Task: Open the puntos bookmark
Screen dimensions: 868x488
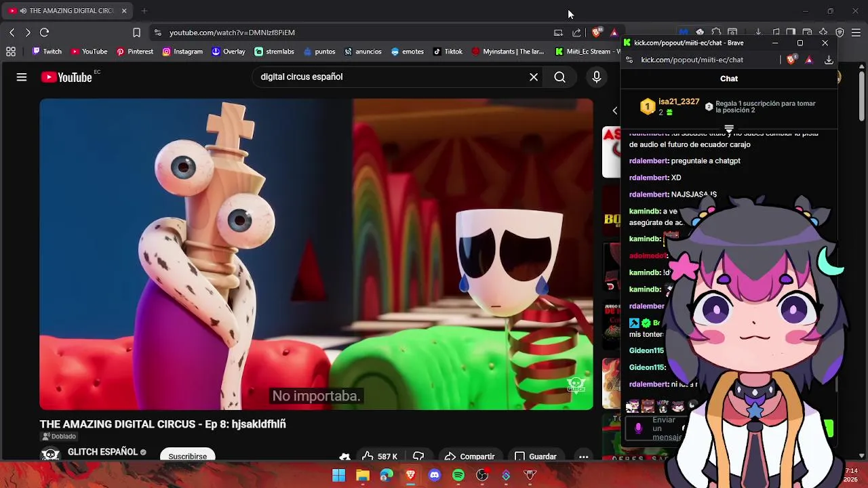Action: [x=319, y=52]
